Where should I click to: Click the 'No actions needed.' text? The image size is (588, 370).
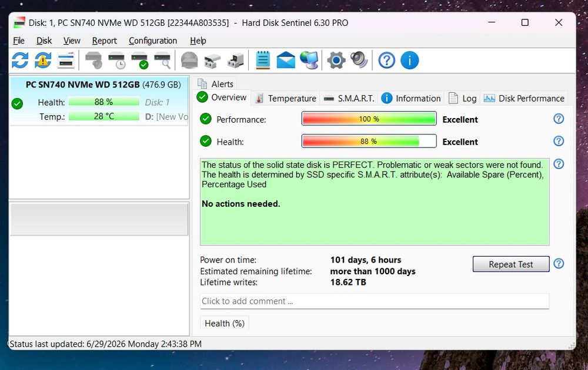point(240,204)
